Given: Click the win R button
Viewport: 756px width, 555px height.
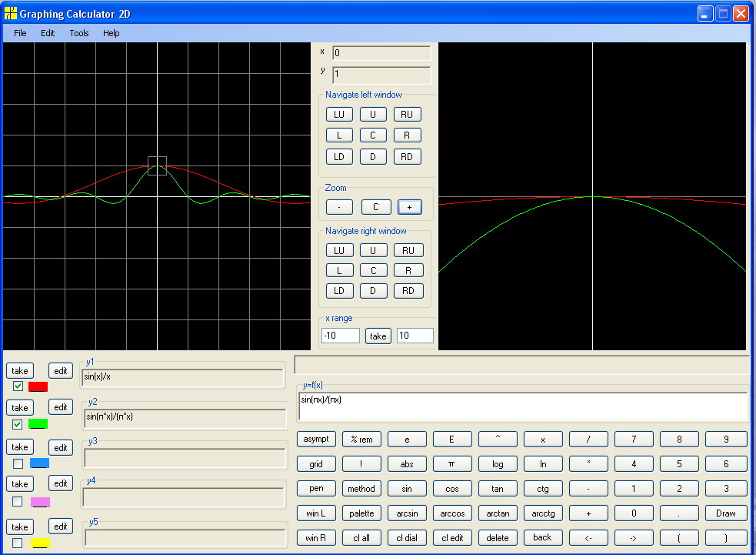Looking at the screenshot, I should click(316, 537).
